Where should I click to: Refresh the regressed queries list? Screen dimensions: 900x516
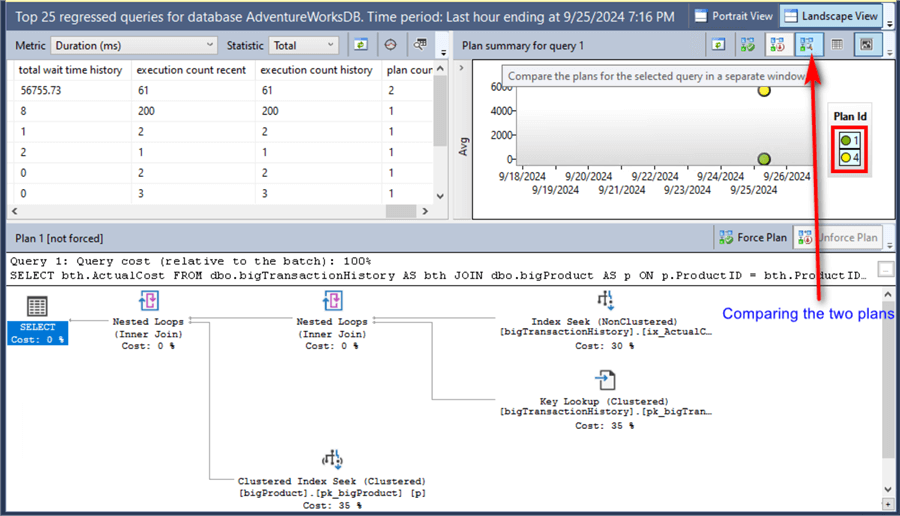point(360,45)
